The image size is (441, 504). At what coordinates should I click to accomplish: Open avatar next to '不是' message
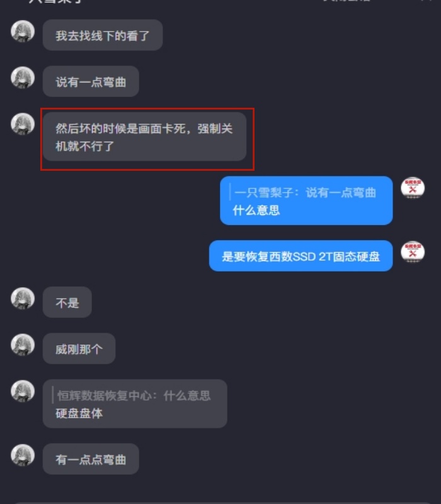(23, 299)
